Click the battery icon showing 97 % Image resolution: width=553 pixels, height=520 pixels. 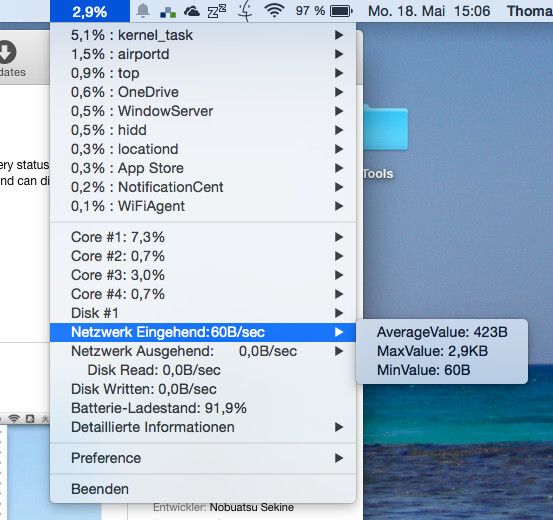pyautogui.click(x=341, y=11)
